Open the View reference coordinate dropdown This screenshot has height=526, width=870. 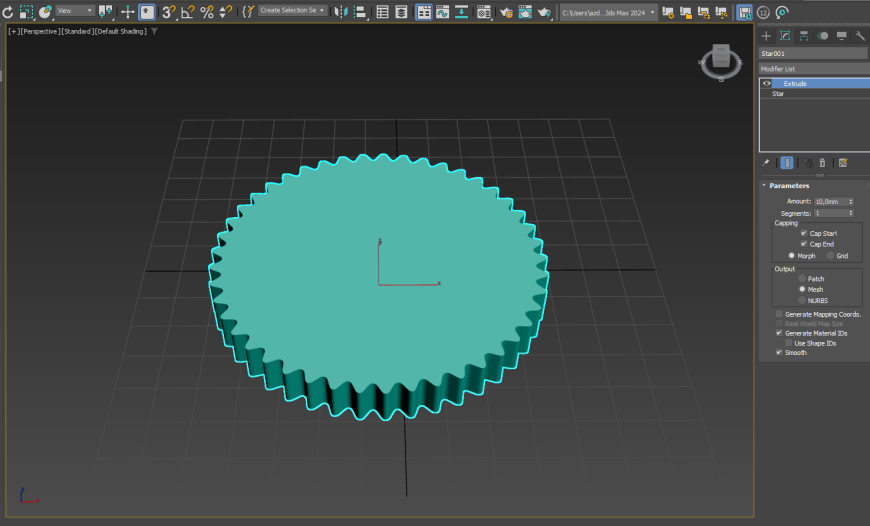point(75,11)
